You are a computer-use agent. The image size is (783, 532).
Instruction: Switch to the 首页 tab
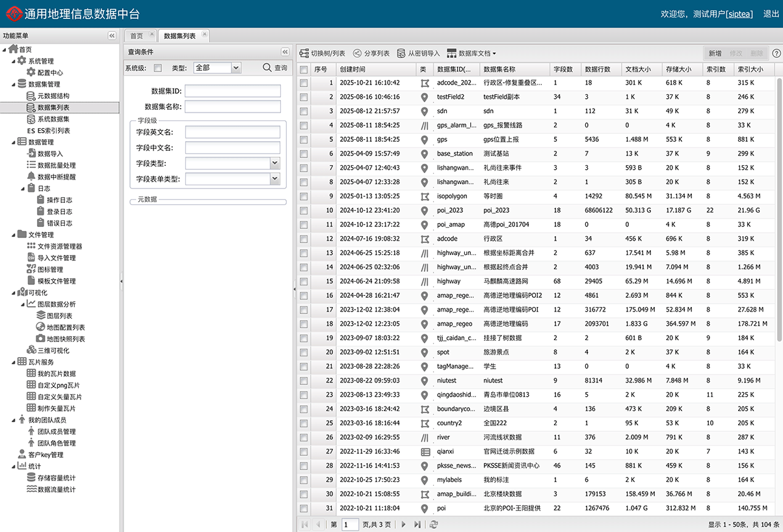pyautogui.click(x=137, y=36)
